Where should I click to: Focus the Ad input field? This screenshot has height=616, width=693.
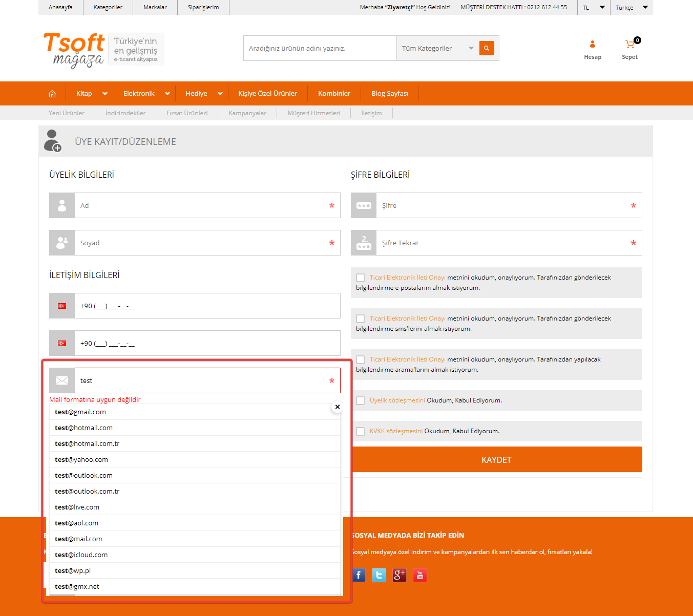click(x=207, y=205)
